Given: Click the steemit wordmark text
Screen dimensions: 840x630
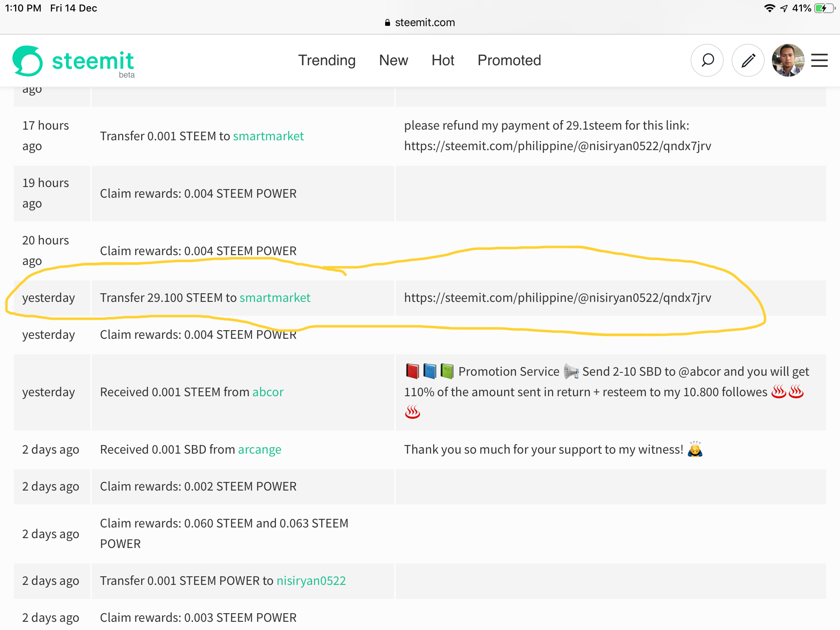Looking at the screenshot, I should 93,61.
